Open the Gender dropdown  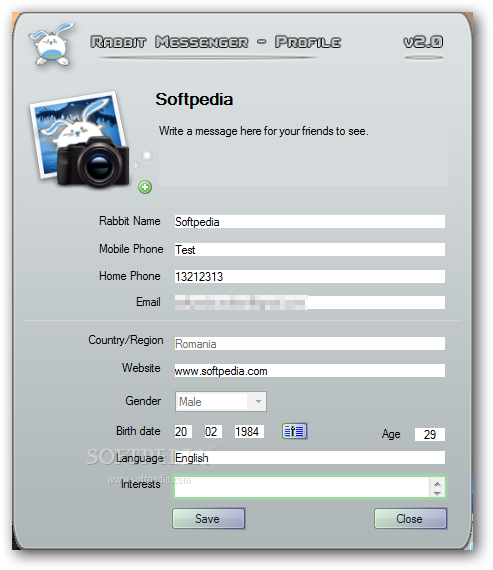221,402
